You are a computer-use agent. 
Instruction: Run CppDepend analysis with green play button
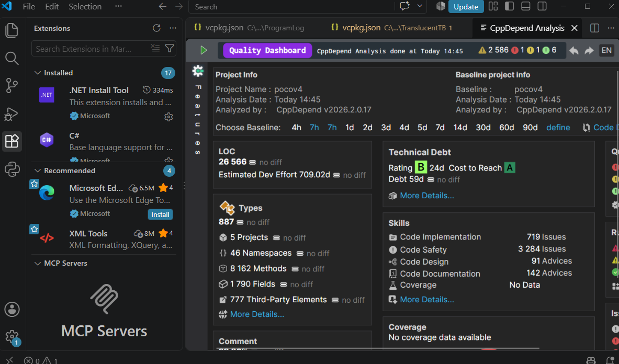[x=204, y=50]
